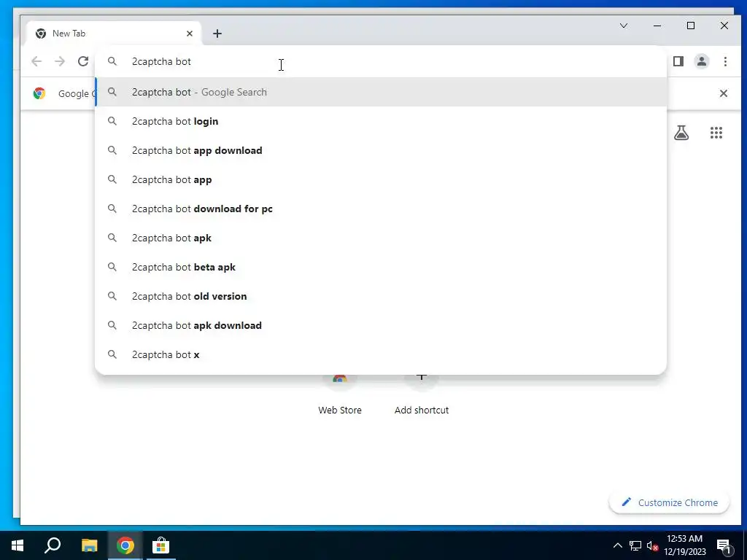Open the Google apps grid icon

pos(716,133)
